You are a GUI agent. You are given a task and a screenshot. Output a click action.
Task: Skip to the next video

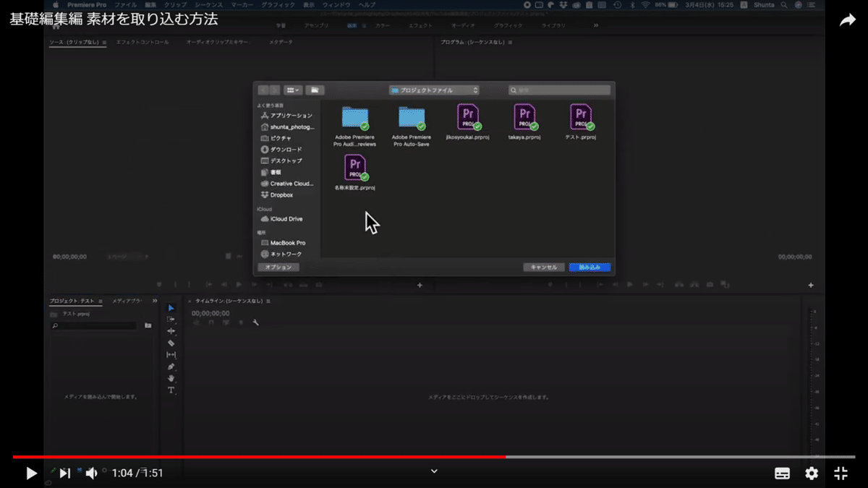pyautogui.click(x=64, y=473)
